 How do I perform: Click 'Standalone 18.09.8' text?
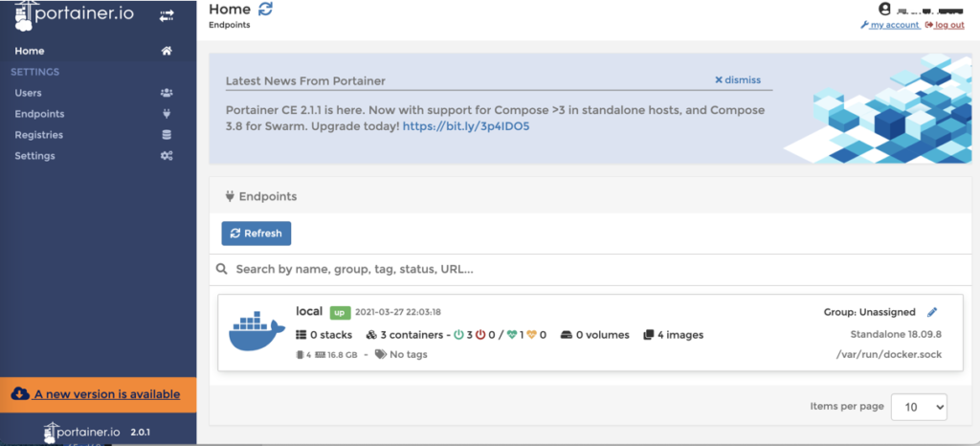tap(896, 334)
